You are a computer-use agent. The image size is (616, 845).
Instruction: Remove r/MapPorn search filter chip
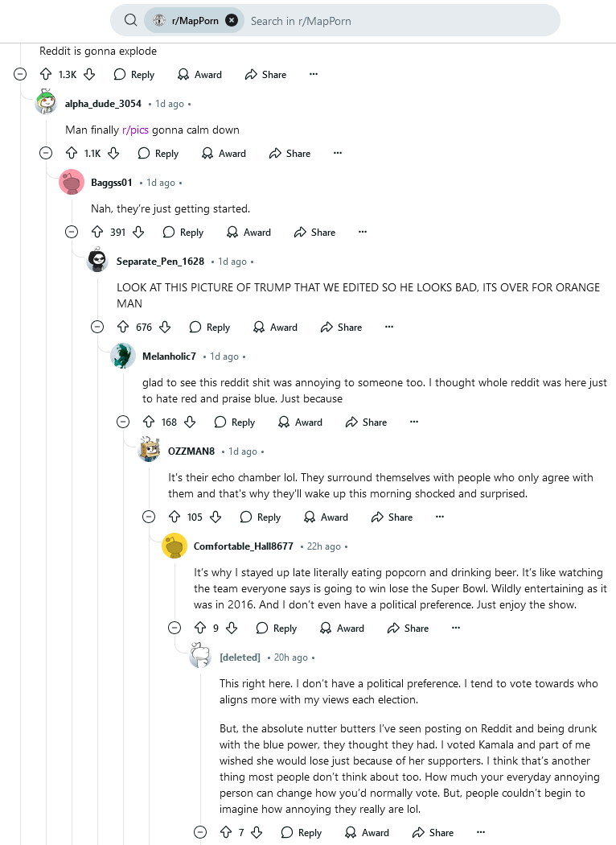pyautogui.click(x=232, y=20)
